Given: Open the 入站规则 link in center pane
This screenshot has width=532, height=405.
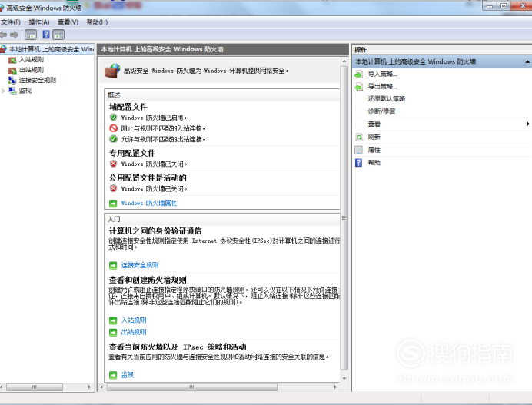Looking at the screenshot, I should 134,320.
